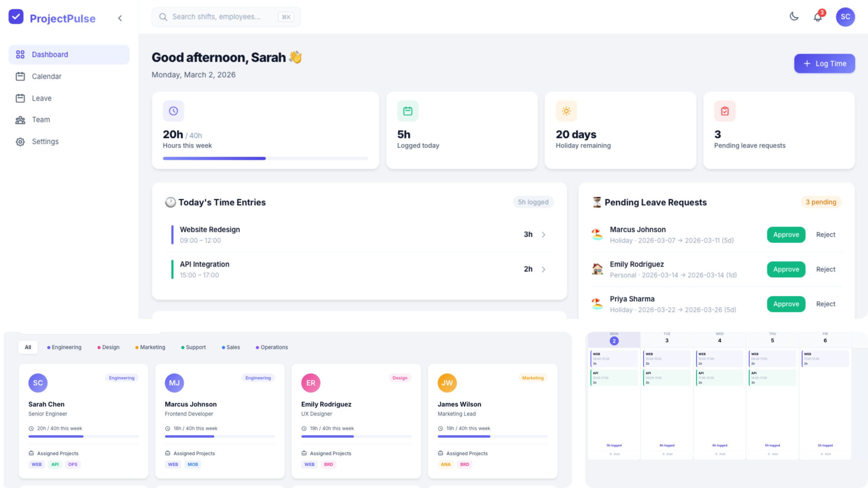Click Sarah Chen's weekly hours progress bar
This screenshot has height=488, width=868.
click(83, 436)
